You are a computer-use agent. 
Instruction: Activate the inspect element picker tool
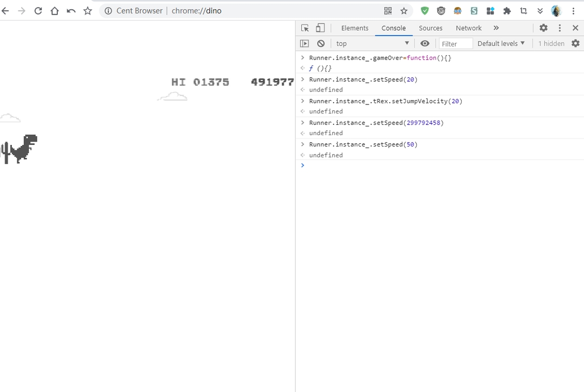coord(305,28)
